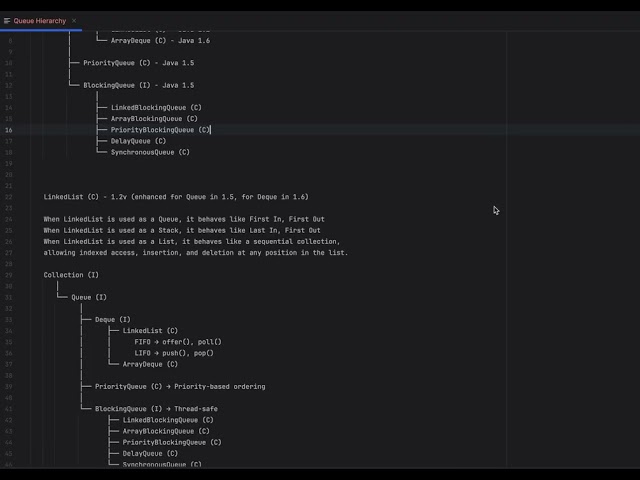Click line number 29 in the gutter
This screenshot has height=480, width=640.
tap(9, 275)
